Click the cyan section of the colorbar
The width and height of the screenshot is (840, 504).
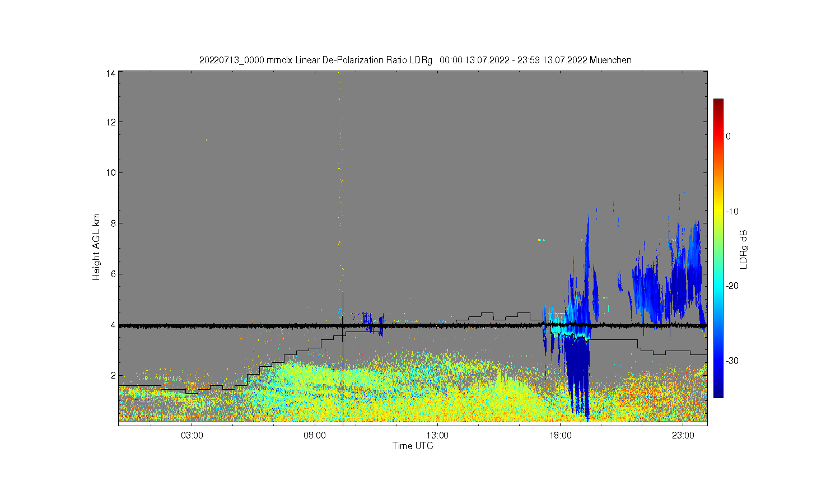tap(718, 286)
